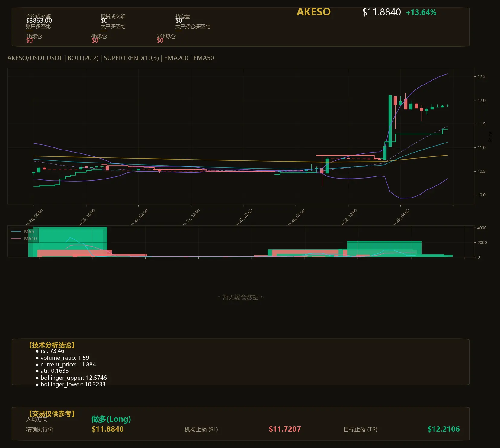Click the 账户多空比 label

[x=38, y=26]
